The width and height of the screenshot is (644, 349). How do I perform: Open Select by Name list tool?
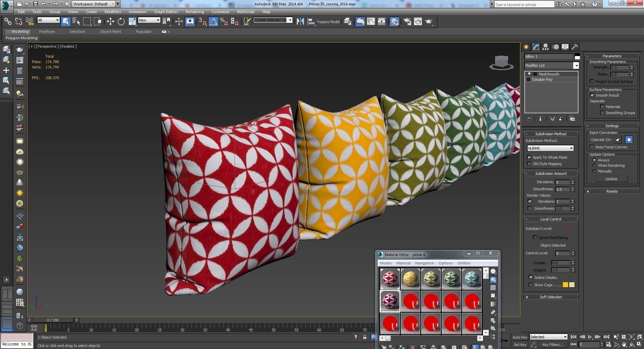[76, 21]
